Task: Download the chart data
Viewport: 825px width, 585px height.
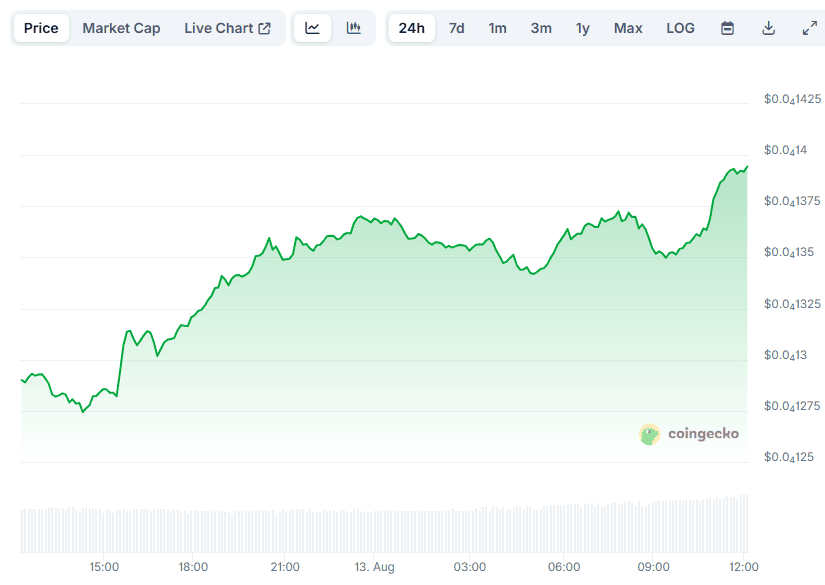Action: click(x=768, y=28)
